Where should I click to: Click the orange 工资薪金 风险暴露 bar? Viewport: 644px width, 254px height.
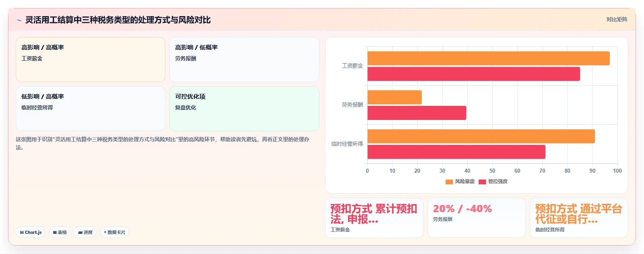click(488, 58)
